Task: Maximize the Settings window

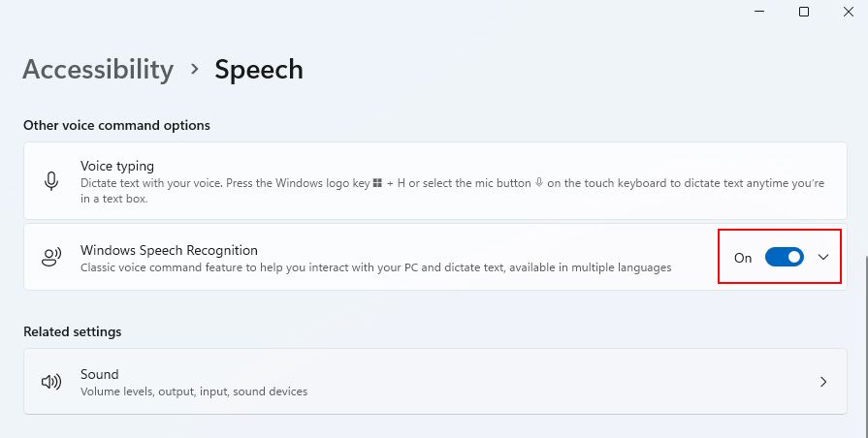Action: point(804,12)
